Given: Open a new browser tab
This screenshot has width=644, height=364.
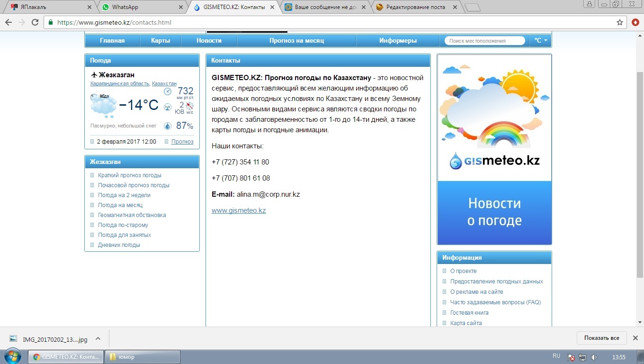Looking at the screenshot, I should pyautogui.click(x=472, y=8).
